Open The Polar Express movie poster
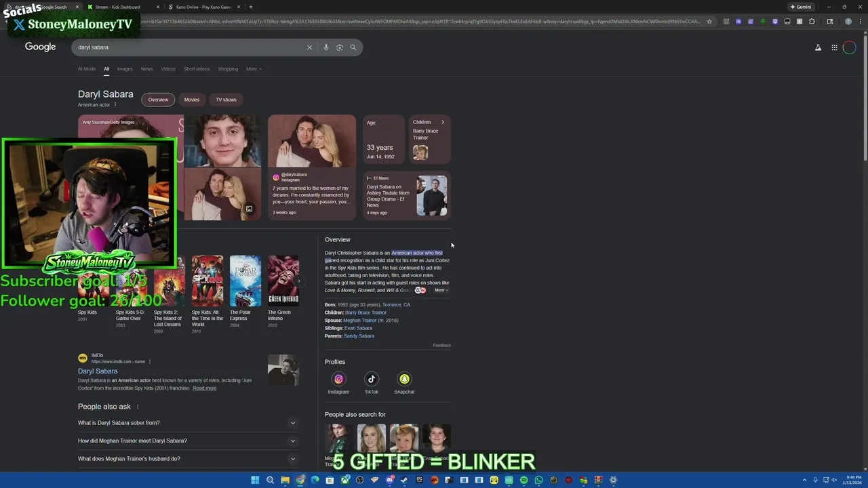 [x=245, y=281]
